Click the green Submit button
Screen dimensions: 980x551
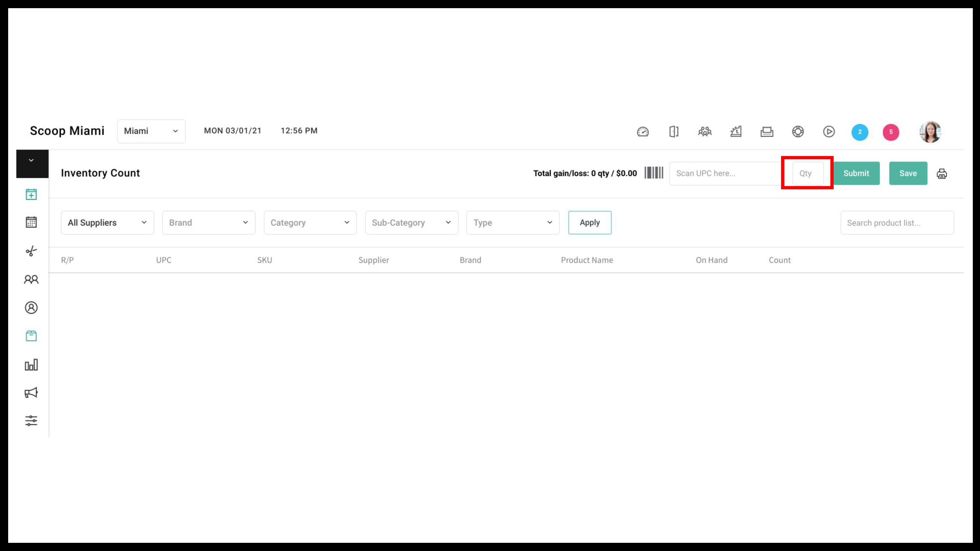pyautogui.click(x=856, y=173)
